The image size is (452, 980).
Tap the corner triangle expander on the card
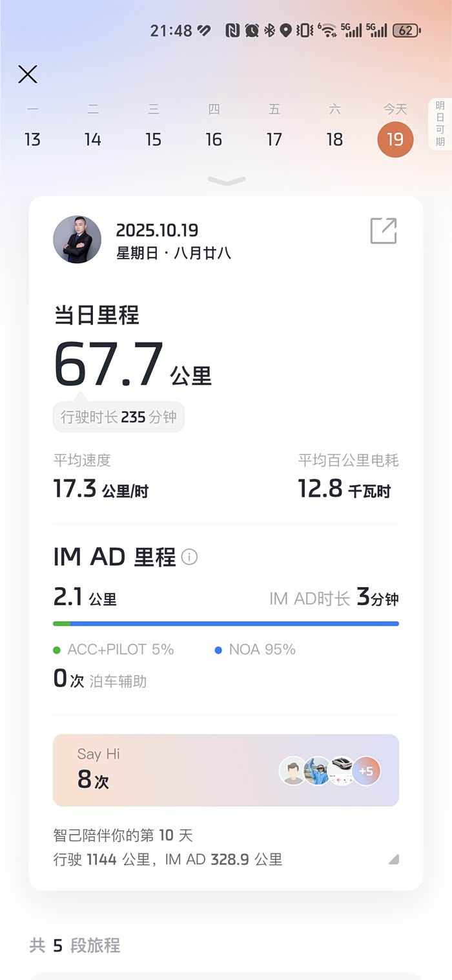coord(394,859)
